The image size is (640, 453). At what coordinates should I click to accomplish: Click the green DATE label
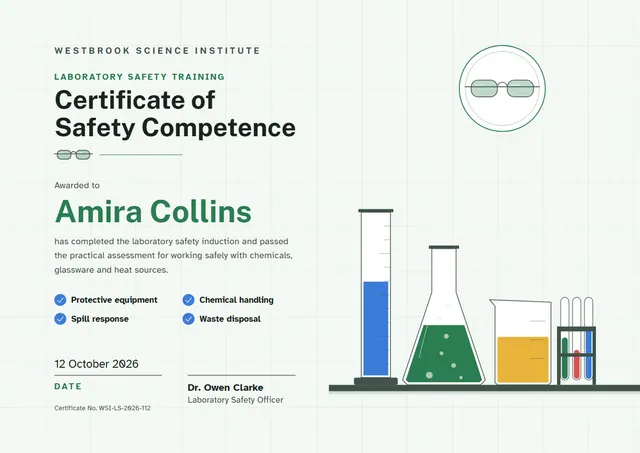tap(68, 386)
